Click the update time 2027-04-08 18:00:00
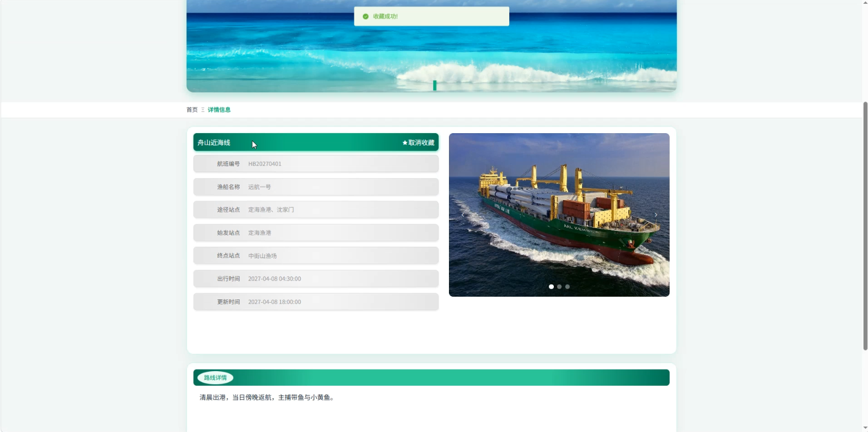The width and height of the screenshot is (868, 432). click(274, 302)
